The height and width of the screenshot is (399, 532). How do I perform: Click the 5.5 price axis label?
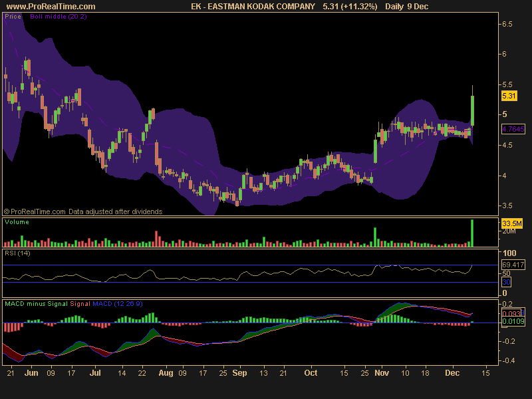[507, 84]
